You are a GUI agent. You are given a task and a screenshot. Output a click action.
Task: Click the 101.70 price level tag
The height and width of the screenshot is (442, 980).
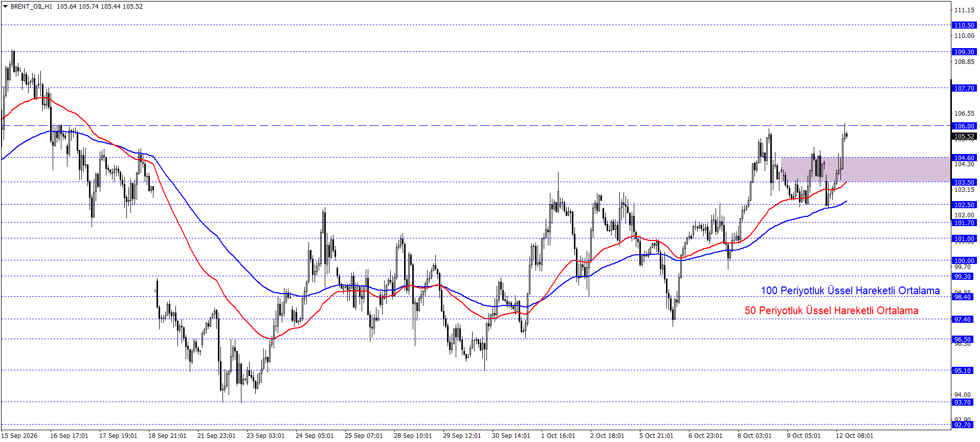point(964,223)
